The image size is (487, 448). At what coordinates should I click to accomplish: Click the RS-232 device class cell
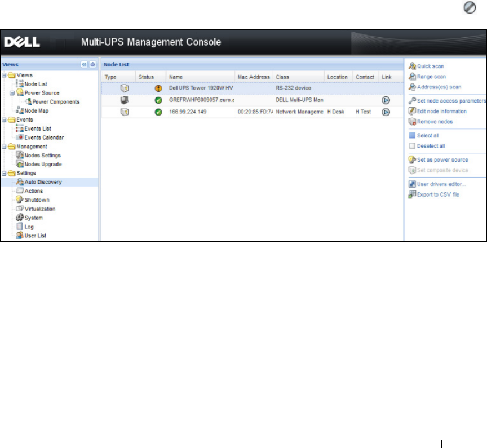(293, 88)
